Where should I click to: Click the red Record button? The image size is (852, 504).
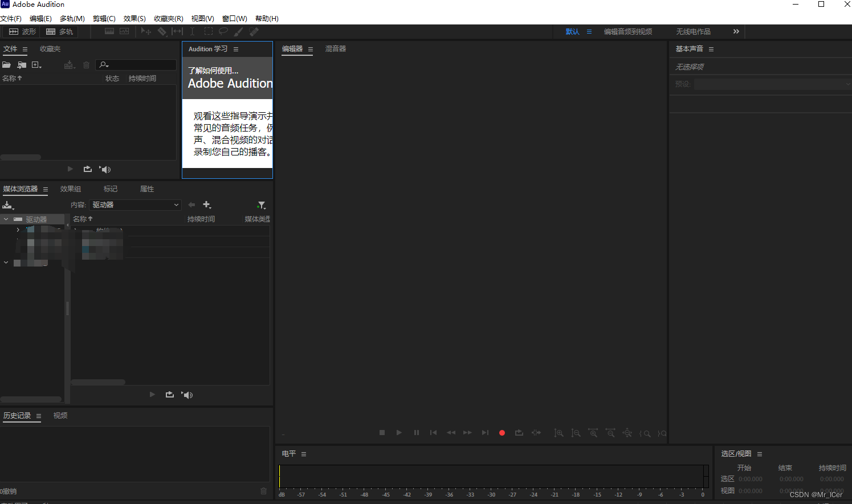point(502,433)
